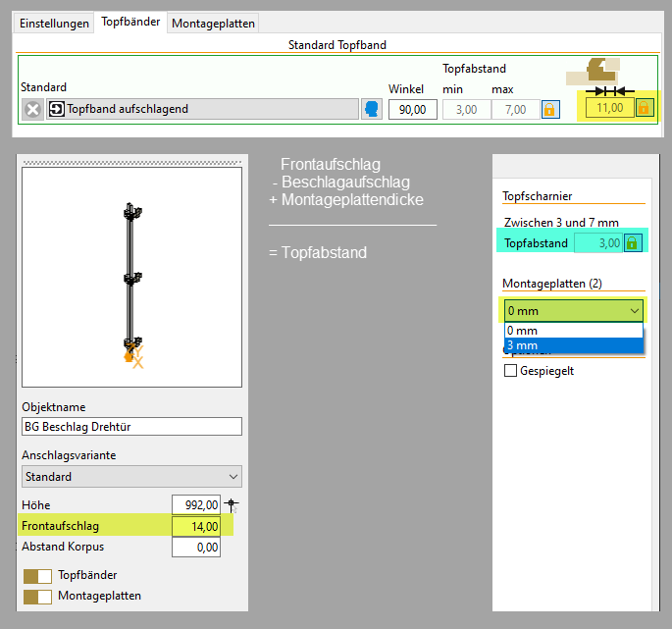Toggle the lock icon beside the 11,00 field
The width and height of the screenshot is (672, 629).
(x=645, y=107)
